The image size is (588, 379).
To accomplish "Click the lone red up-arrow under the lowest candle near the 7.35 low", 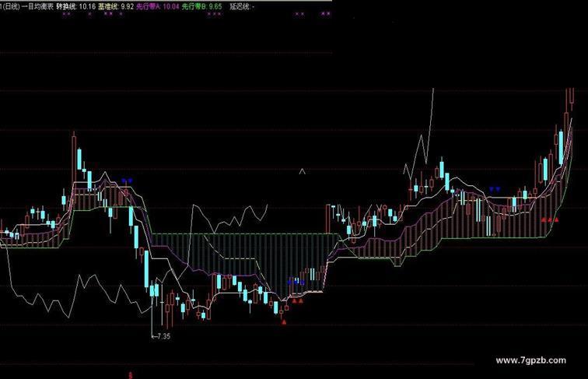I will pyautogui.click(x=284, y=322).
